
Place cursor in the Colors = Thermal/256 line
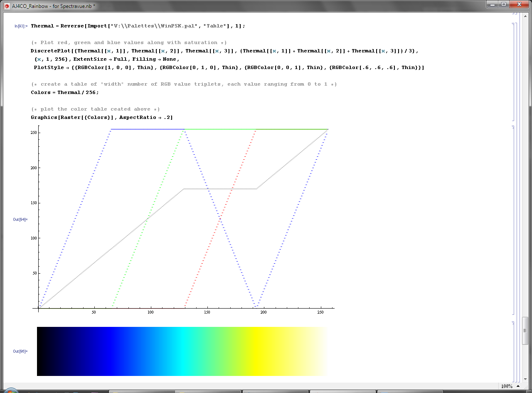click(64, 92)
